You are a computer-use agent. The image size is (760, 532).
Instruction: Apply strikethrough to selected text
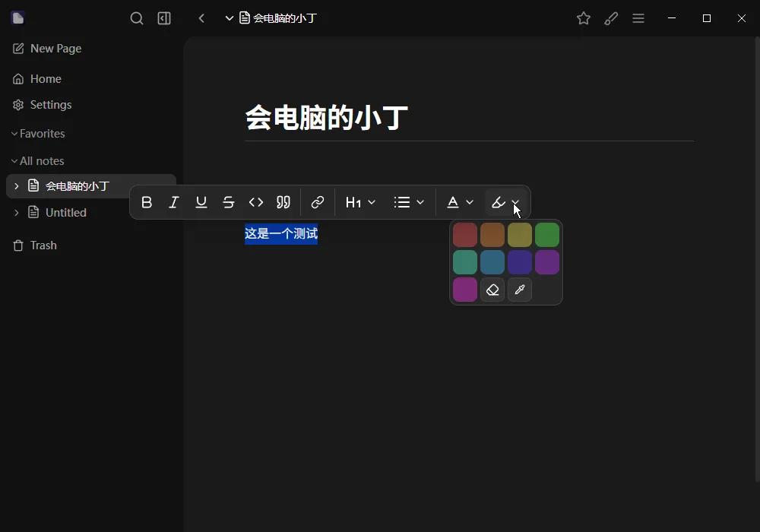tap(229, 202)
